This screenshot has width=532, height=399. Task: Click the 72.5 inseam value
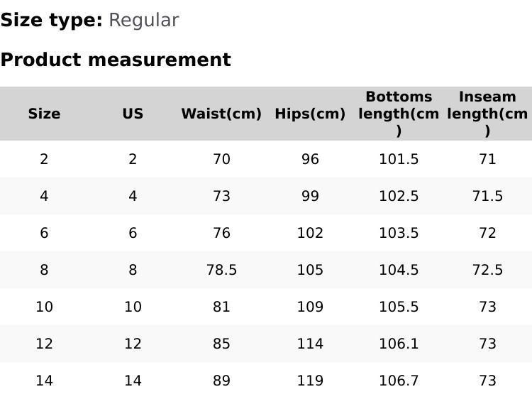pyautogui.click(x=487, y=270)
